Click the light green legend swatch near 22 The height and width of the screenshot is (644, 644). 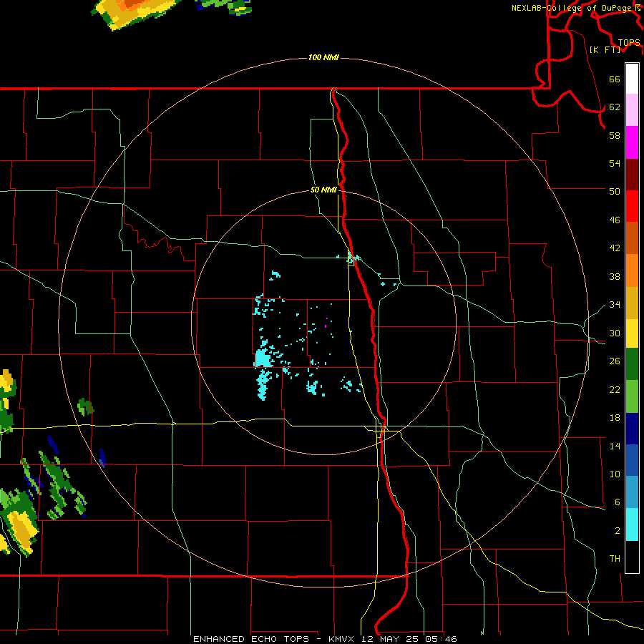[x=632, y=396]
